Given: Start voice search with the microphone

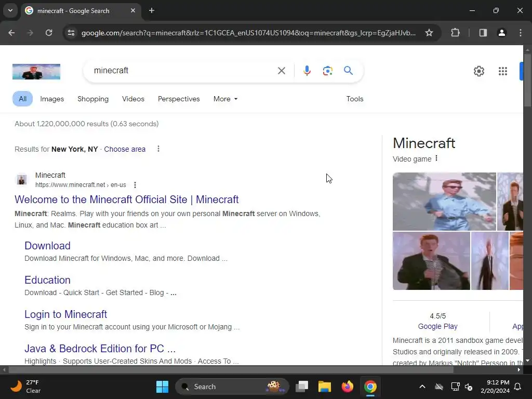Looking at the screenshot, I should [x=307, y=71].
